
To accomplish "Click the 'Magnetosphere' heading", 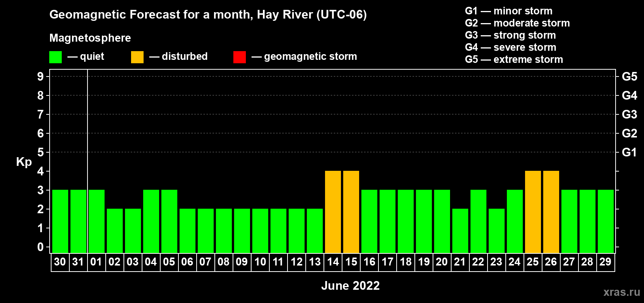I will (90, 38).
